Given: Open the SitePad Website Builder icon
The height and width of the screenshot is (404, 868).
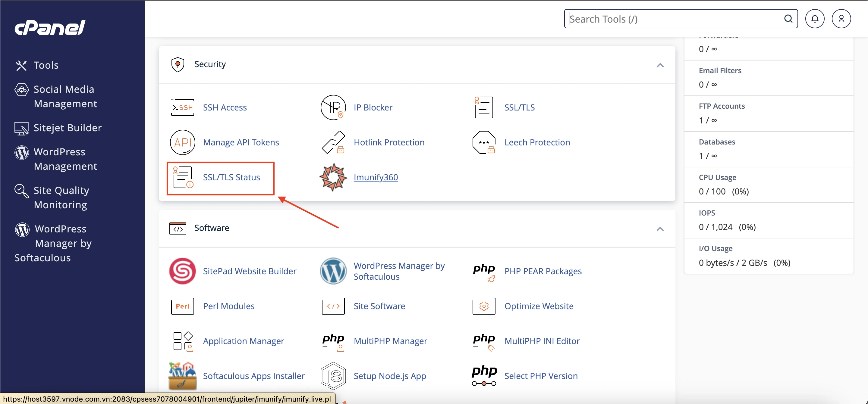Looking at the screenshot, I should coord(182,271).
